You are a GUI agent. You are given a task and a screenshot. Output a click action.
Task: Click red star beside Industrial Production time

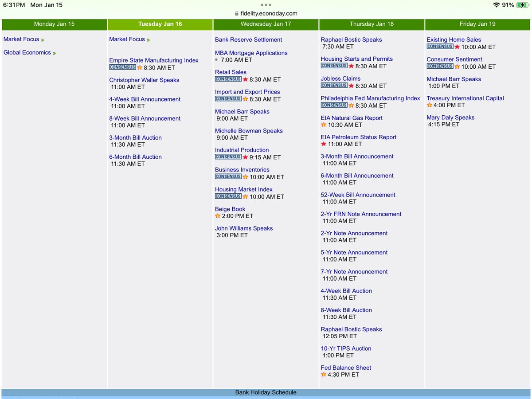point(245,157)
